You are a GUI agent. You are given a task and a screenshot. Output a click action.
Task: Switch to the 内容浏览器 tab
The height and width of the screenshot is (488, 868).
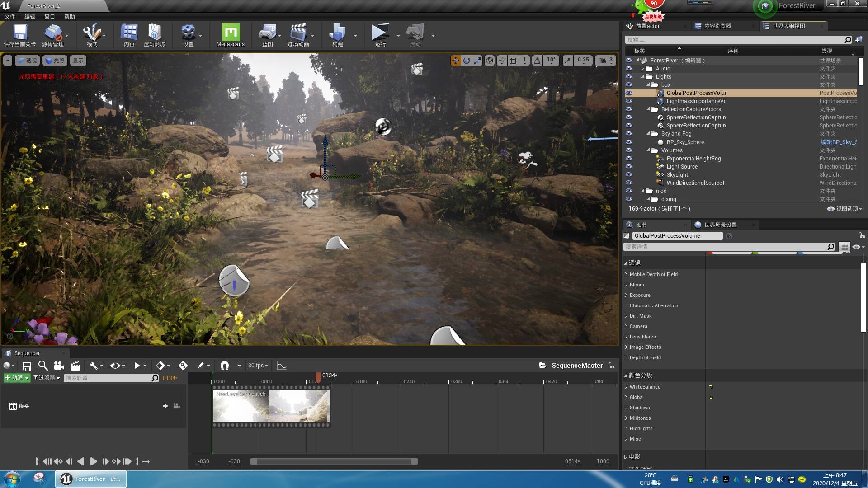coord(717,26)
